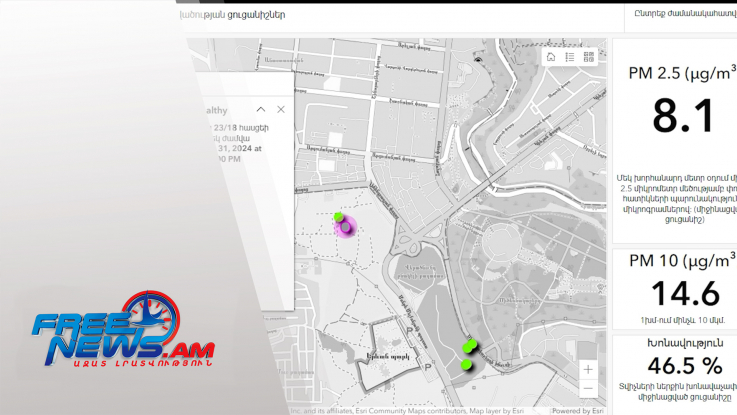
Task: Select the purple highlighted sensor marker
Action: tap(345, 227)
